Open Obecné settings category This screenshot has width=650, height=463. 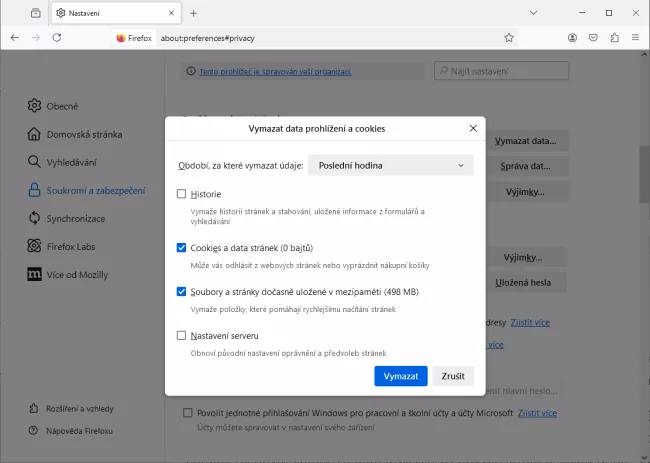[62, 106]
